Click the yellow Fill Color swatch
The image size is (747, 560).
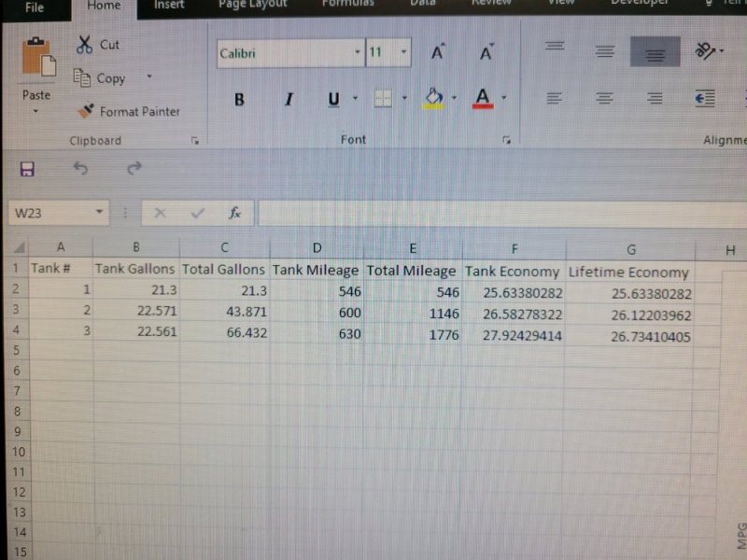click(433, 98)
